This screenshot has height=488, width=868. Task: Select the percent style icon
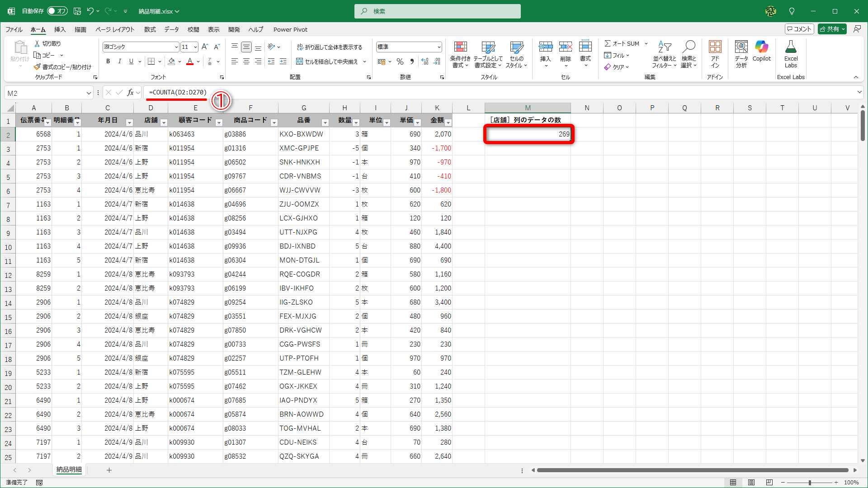(x=400, y=61)
